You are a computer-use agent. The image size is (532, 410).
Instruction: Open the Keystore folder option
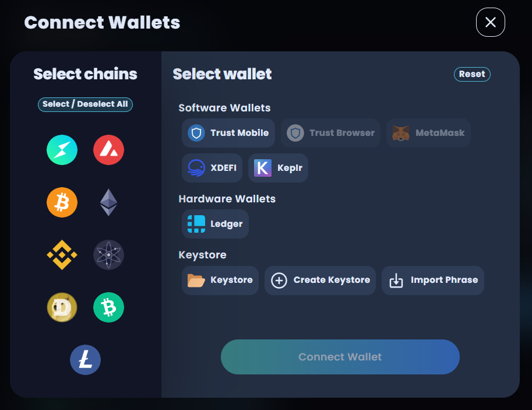click(x=220, y=281)
